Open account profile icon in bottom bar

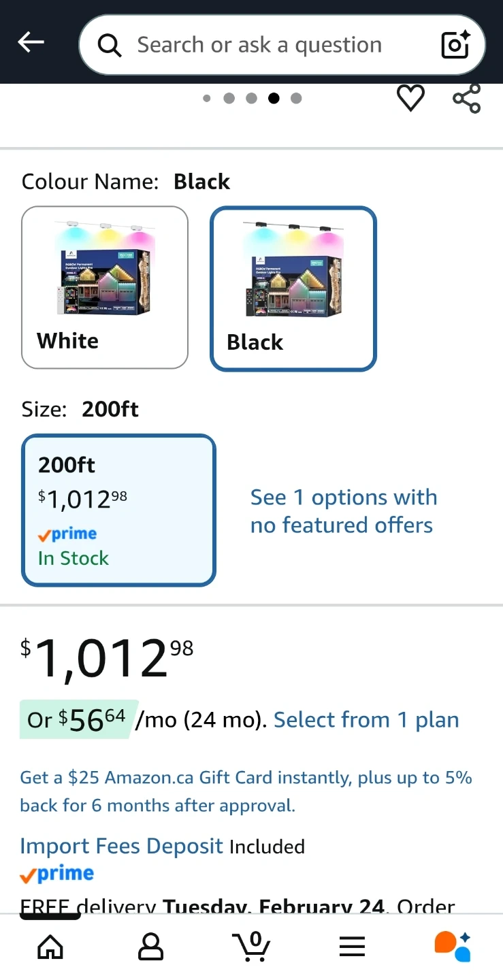click(150, 946)
